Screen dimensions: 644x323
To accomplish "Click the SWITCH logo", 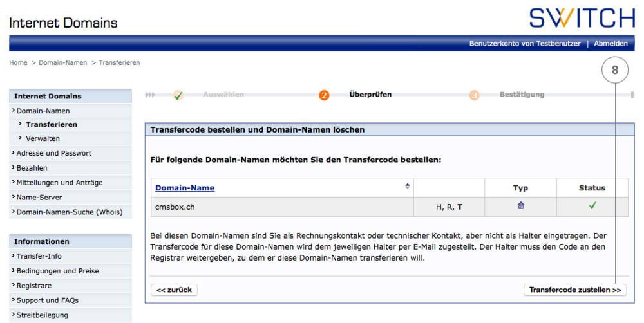I will (x=582, y=18).
